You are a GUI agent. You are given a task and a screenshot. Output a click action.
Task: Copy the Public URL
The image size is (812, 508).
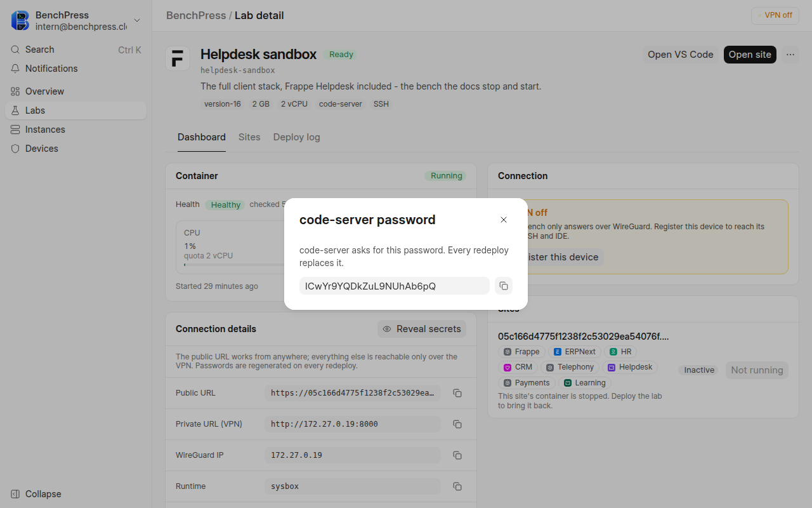pyautogui.click(x=457, y=393)
